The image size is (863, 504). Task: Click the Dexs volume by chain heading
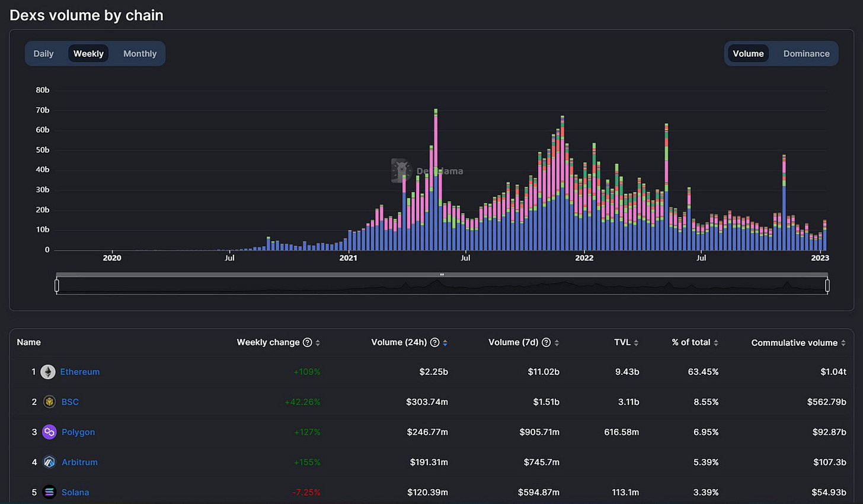tap(87, 15)
